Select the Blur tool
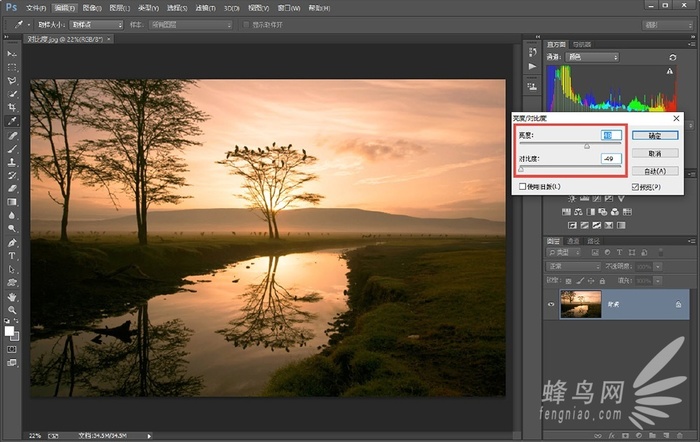The image size is (700, 442). 12,215
